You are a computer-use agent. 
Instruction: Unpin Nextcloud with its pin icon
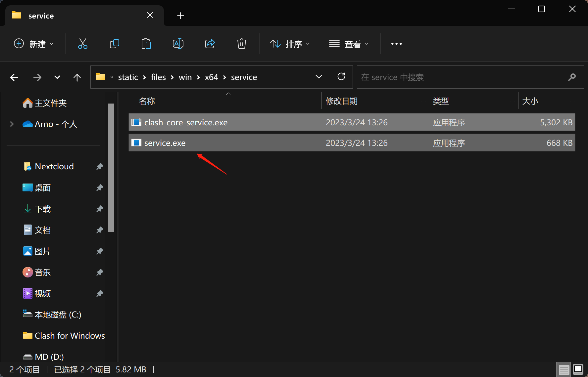(x=100, y=166)
